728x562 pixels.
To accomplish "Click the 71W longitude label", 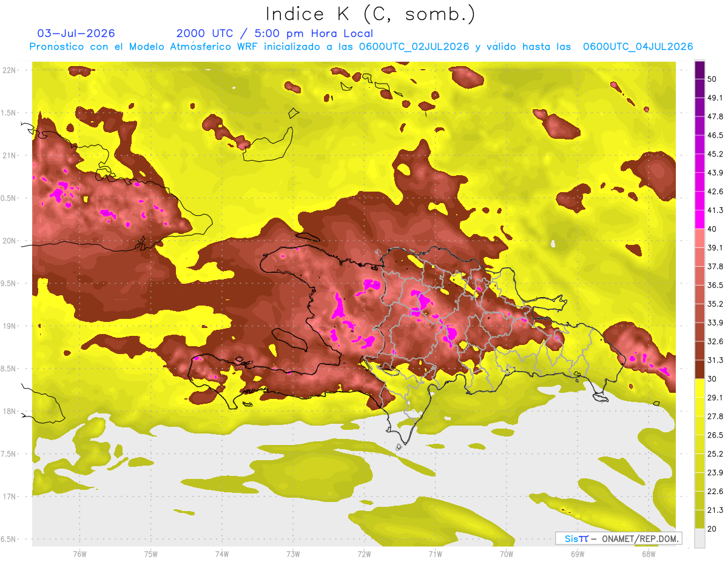I will (x=435, y=554).
